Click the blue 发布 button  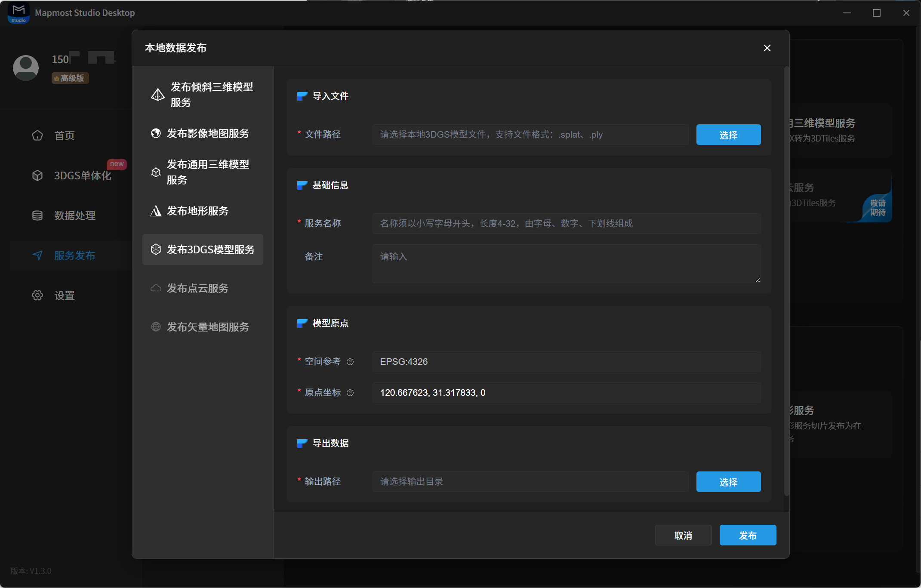[x=748, y=535]
